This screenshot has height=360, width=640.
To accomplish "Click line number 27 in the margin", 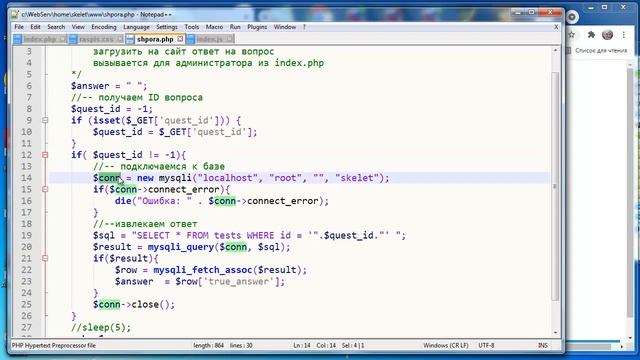I will pos(27,327).
